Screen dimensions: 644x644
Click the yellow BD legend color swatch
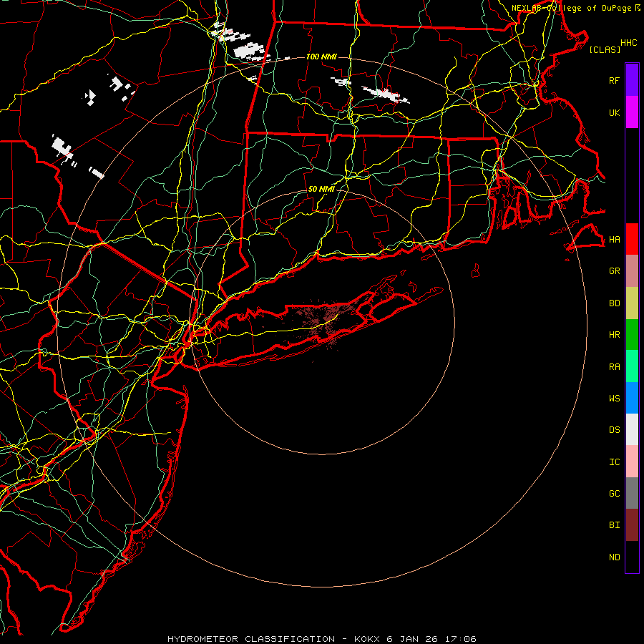click(632, 303)
